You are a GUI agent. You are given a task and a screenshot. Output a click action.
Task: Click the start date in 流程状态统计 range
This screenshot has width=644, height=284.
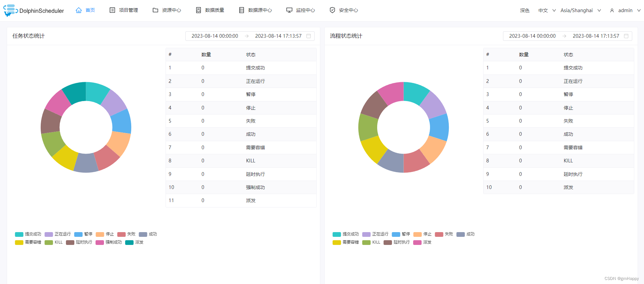[x=532, y=36]
